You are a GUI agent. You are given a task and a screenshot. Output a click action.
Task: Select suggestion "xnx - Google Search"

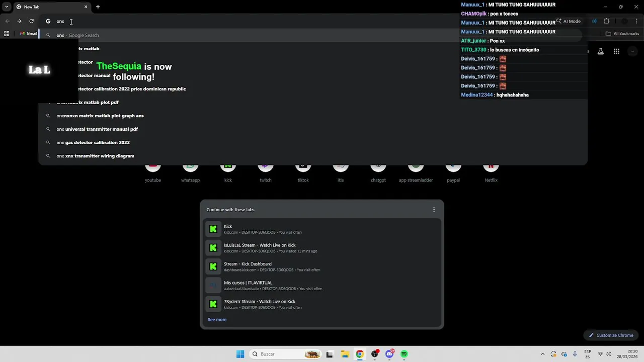(x=312, y=35)
